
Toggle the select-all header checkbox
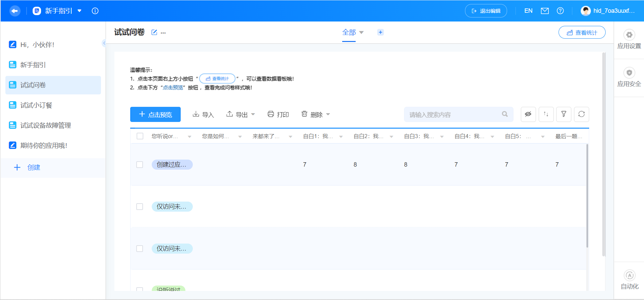pyautogui.click(x=140, y=136)
